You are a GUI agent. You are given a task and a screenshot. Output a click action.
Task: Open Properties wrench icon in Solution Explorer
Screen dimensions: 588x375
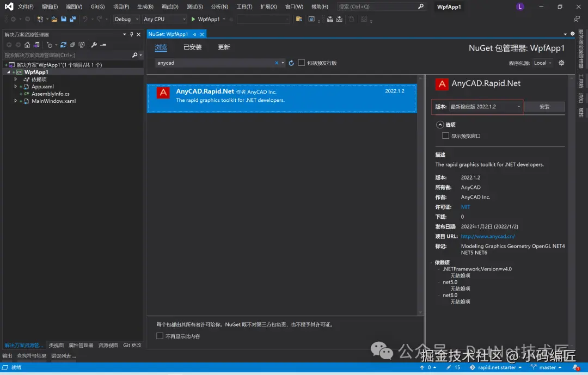click(x=94, y=45)
